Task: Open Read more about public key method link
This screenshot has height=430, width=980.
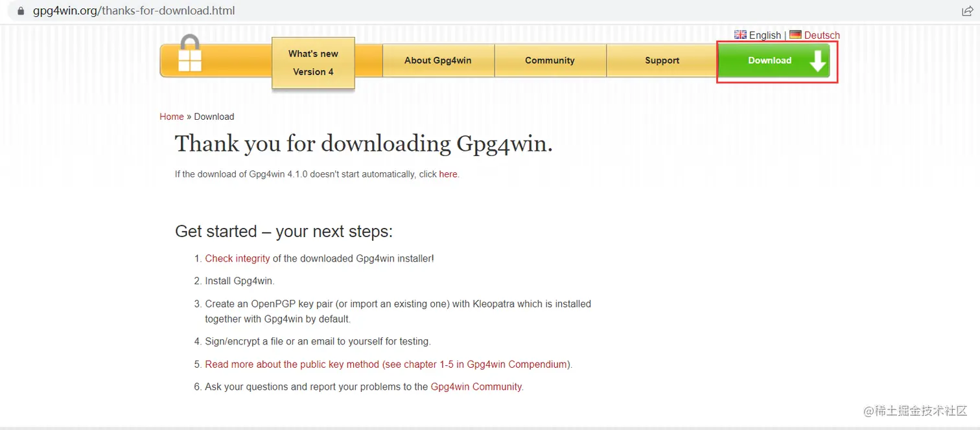Action: click(388, 365)
